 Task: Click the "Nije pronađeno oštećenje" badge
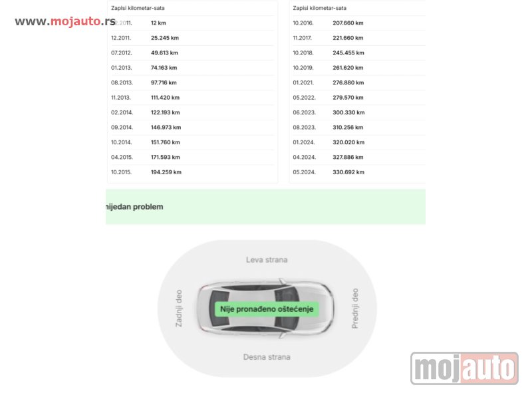click(267, 309)
